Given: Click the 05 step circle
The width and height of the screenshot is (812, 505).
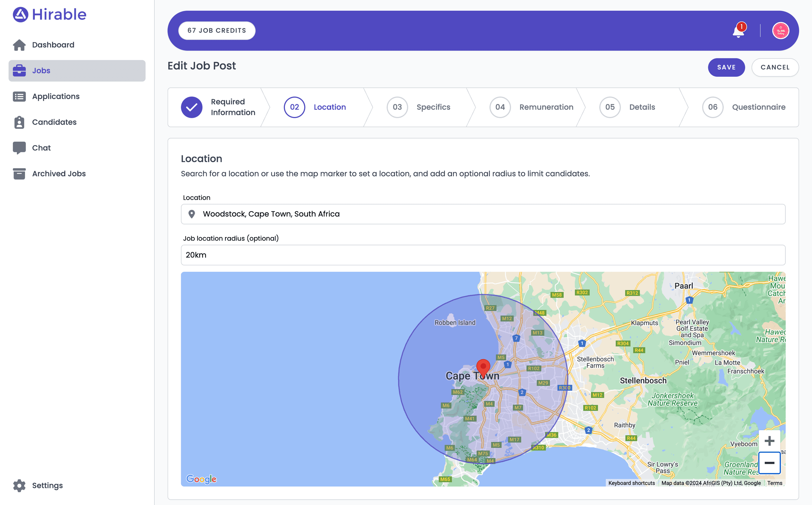Looking at the screenshot, I should click(x=610, y=107).
